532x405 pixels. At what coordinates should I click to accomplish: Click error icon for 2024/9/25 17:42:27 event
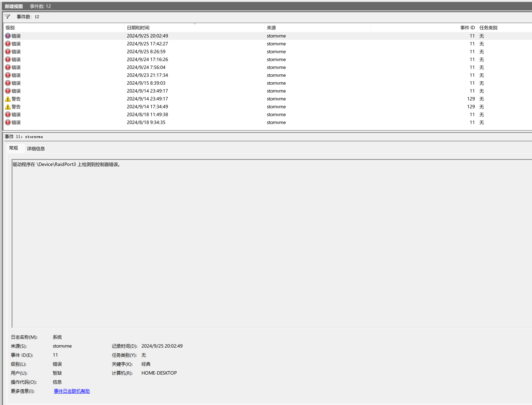(x=8, y=44)
